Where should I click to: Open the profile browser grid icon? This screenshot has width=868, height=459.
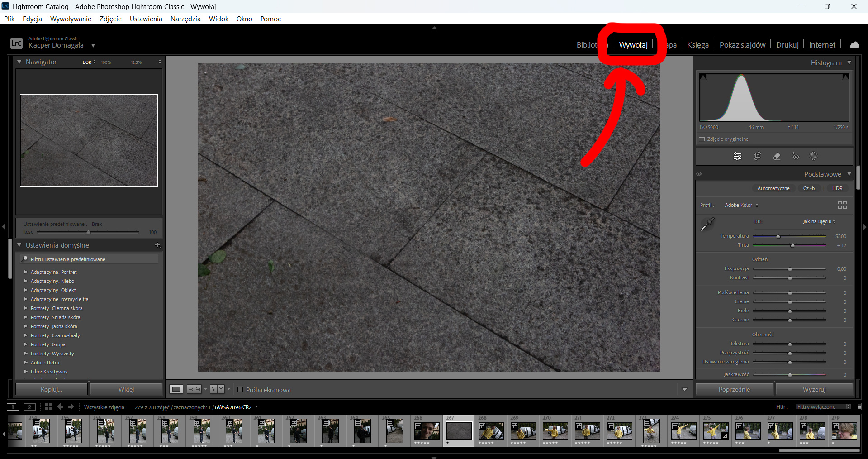pyautogui.click(x=842, y=205)
